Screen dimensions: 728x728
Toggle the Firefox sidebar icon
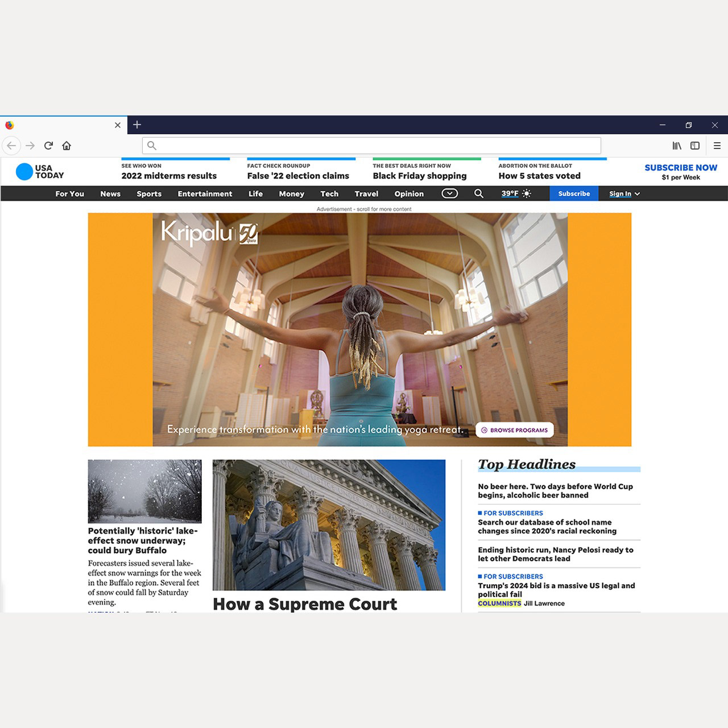[695, 146]
